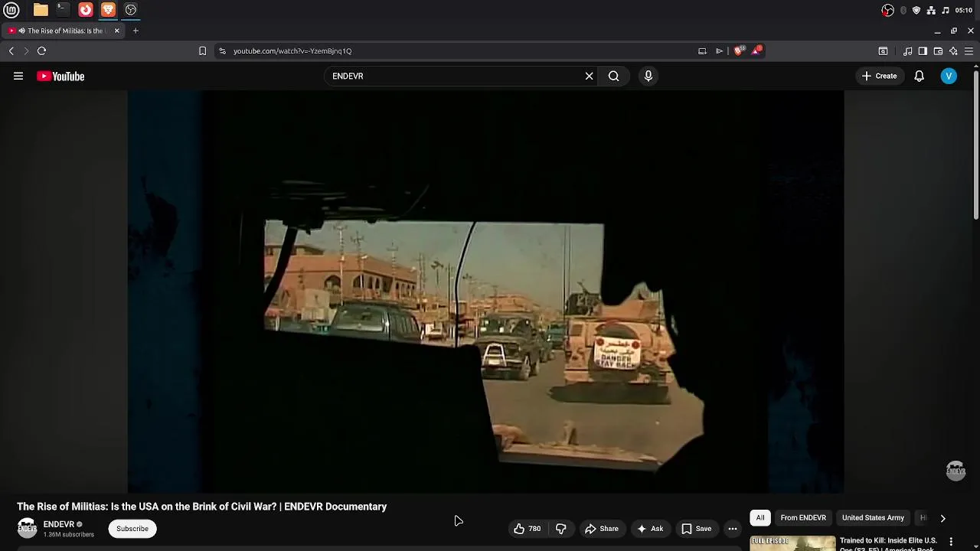
Task: Click the ENDEVR watermark in the player
Action: coord(955,471)
